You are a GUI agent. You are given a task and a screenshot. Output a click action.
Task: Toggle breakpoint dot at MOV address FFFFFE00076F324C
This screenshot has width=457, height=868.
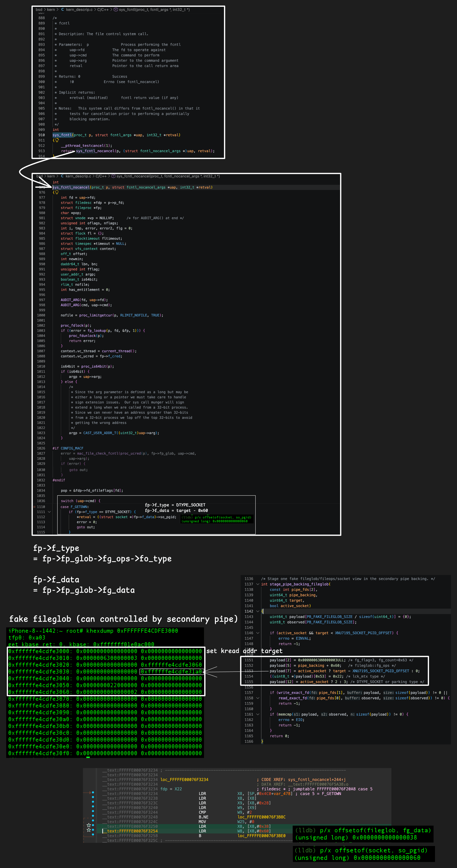tap(93, 821)
